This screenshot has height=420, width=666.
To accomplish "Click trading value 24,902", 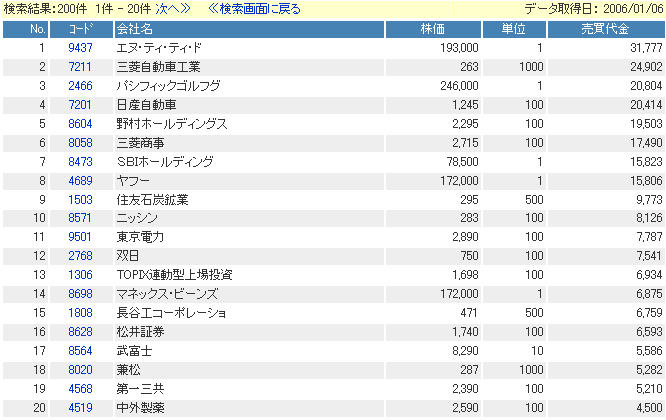I will (x=646, y=67).
